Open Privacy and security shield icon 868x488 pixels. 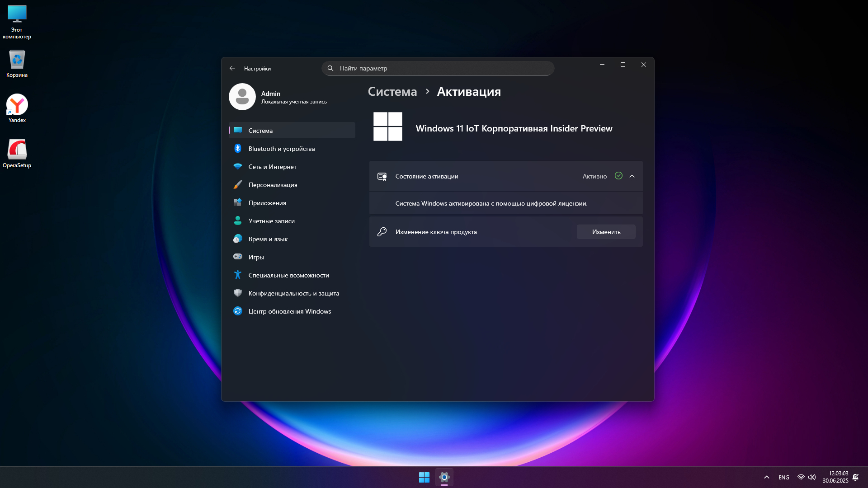point(238,293)
